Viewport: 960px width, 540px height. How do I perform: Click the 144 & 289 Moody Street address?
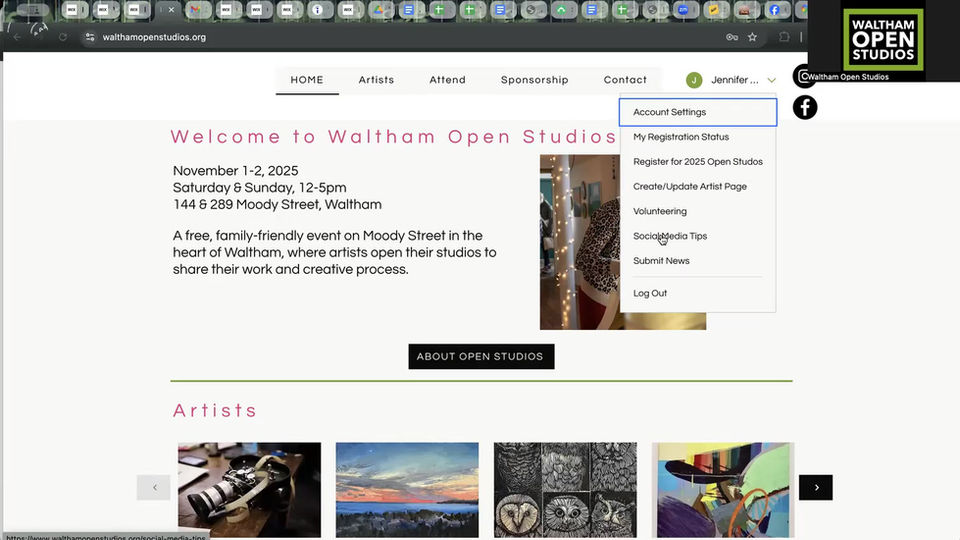(x=277, y=204)
